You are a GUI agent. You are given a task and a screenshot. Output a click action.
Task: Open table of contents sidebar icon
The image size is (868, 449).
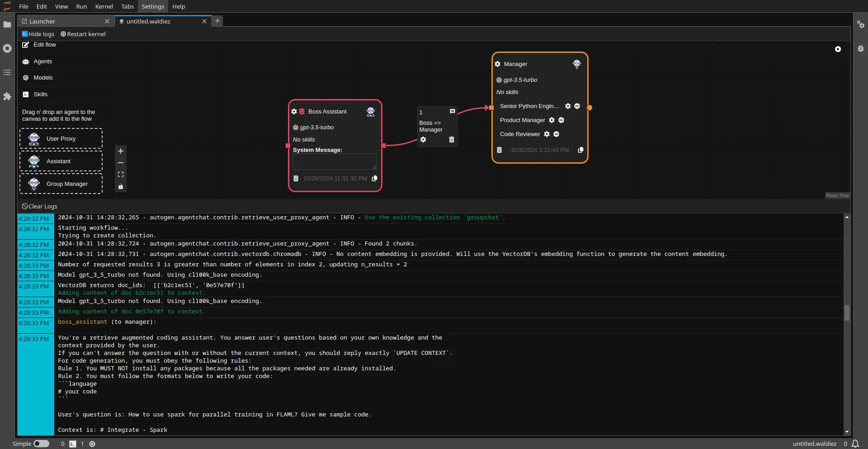click(7, 72)
